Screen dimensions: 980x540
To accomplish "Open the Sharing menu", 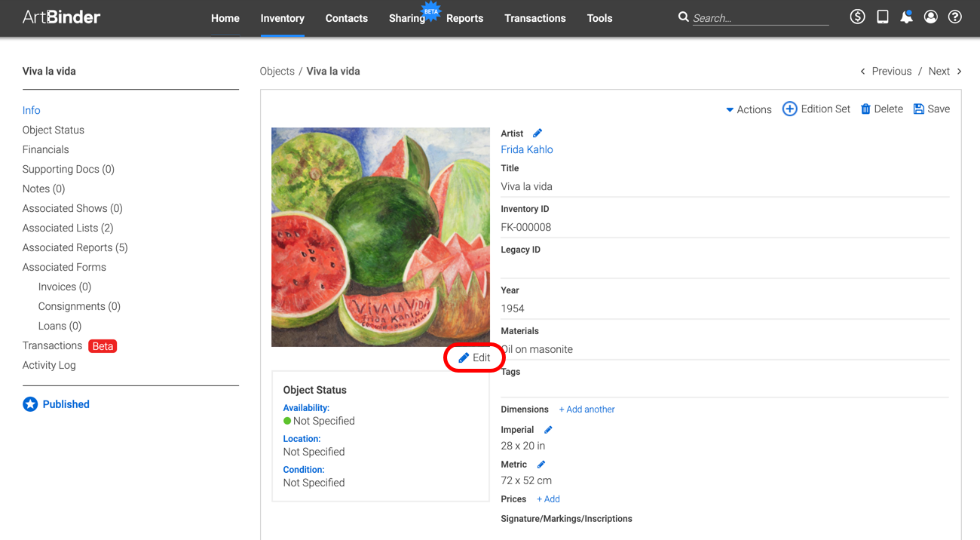I will tap(407, 18).
